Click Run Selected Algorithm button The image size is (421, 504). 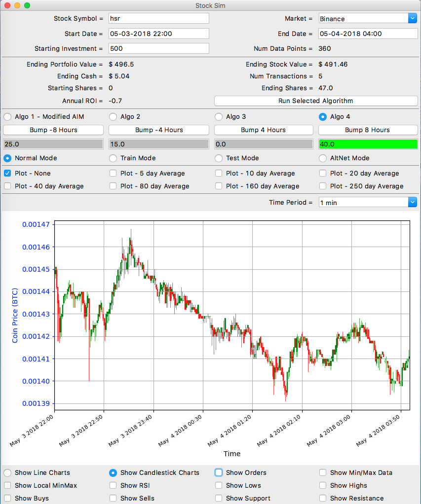pos(316,101)
